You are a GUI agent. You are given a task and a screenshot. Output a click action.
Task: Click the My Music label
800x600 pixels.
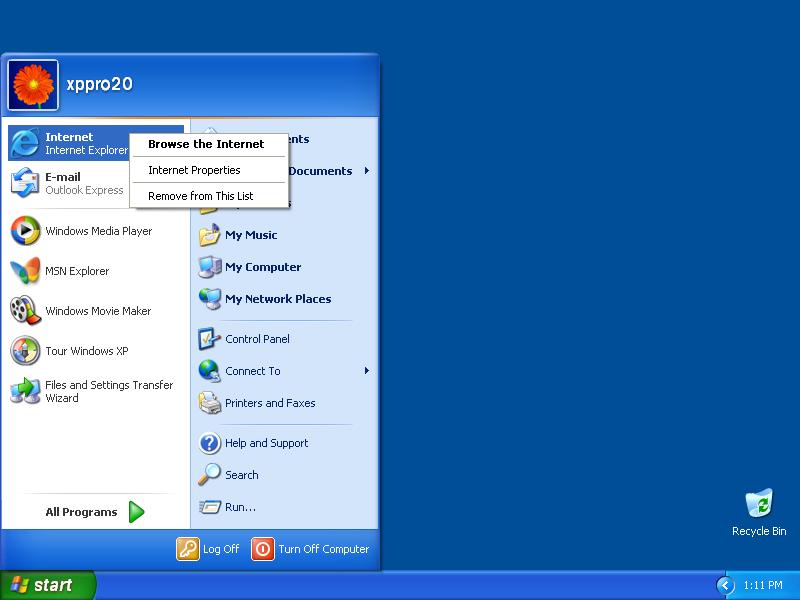pos(251,235)
